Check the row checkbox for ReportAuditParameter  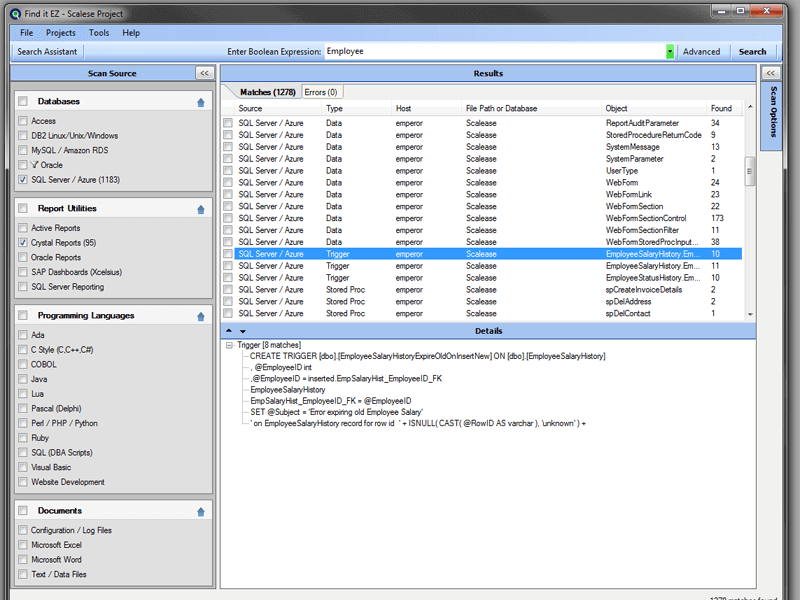(228, 123)
